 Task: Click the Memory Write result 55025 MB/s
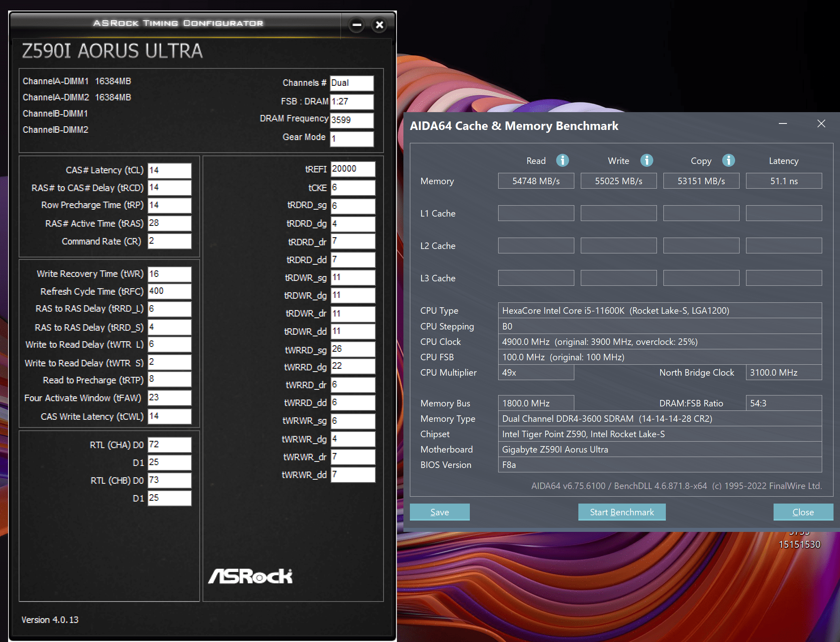click(x=618, y=181)
